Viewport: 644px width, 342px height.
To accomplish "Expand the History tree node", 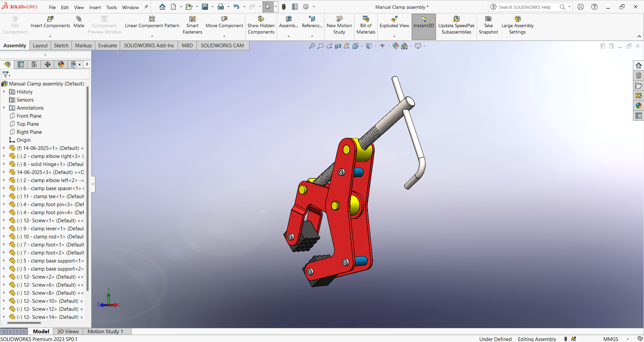I will pyautogui.click(x=4, y=92).
